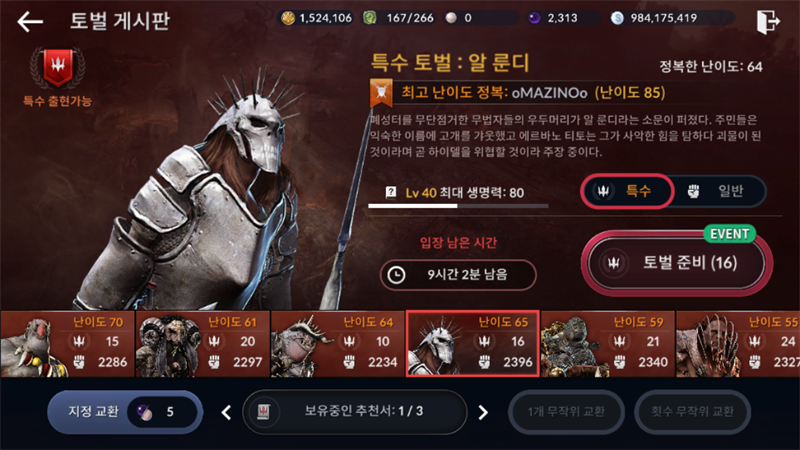Go back with the left arrow icon

pos(30,22)
